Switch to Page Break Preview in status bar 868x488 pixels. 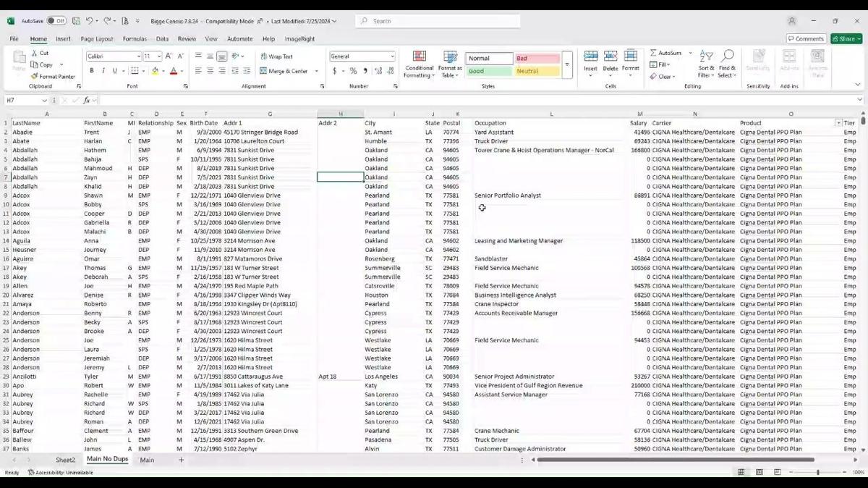[778, 472]
